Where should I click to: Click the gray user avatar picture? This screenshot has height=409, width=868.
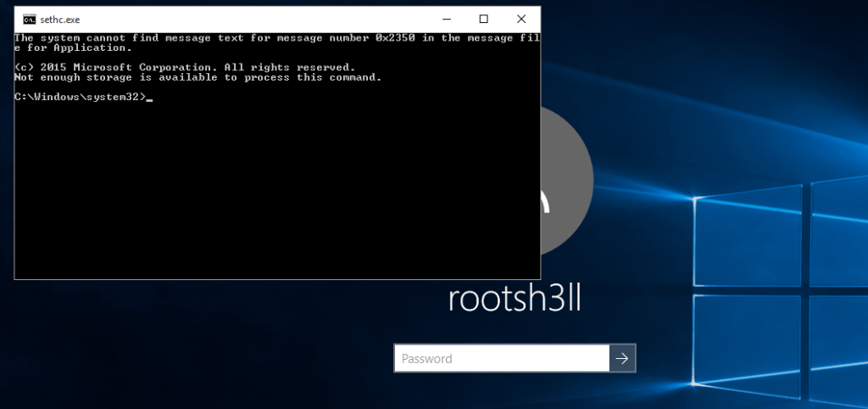(566, 182)
